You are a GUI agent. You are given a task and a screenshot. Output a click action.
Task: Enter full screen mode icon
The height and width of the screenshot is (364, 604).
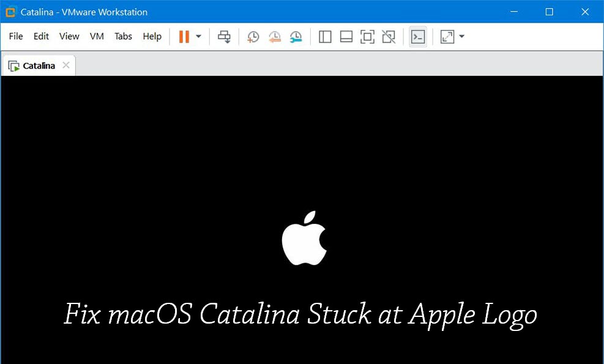pos(368,37)
